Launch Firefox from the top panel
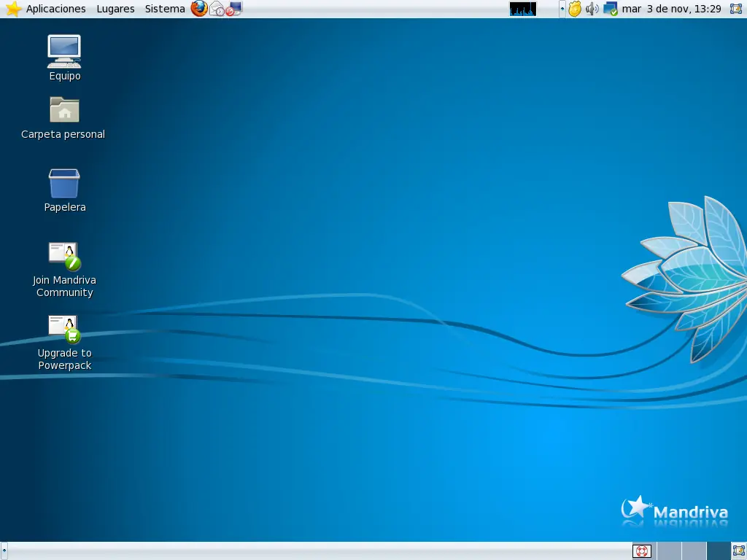The width and height of the screenshot is (747, 560). click(x=199, y=8)
